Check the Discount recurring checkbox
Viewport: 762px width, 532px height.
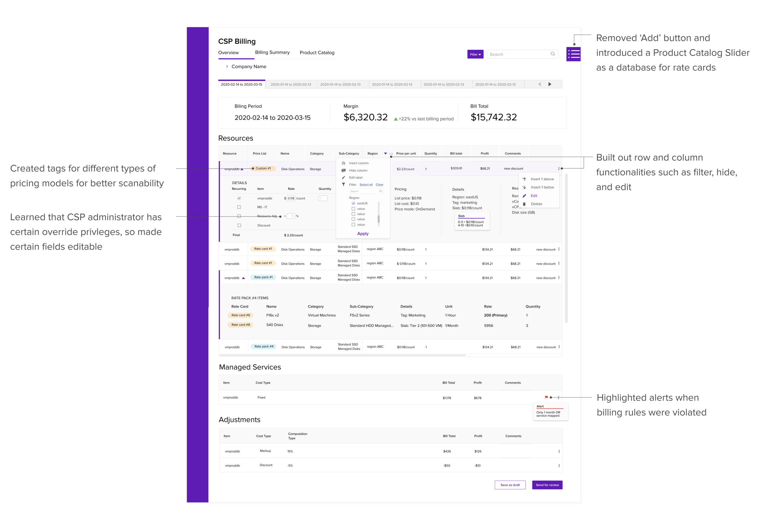pyautogui.click(x=239, y=225)
